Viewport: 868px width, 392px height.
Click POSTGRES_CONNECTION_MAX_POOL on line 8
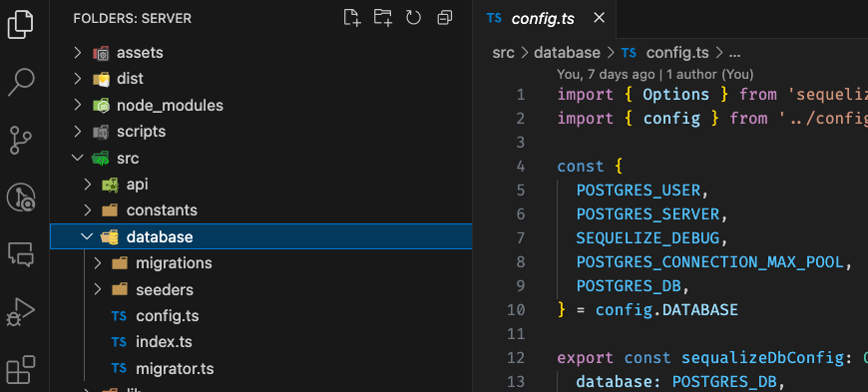710,262
